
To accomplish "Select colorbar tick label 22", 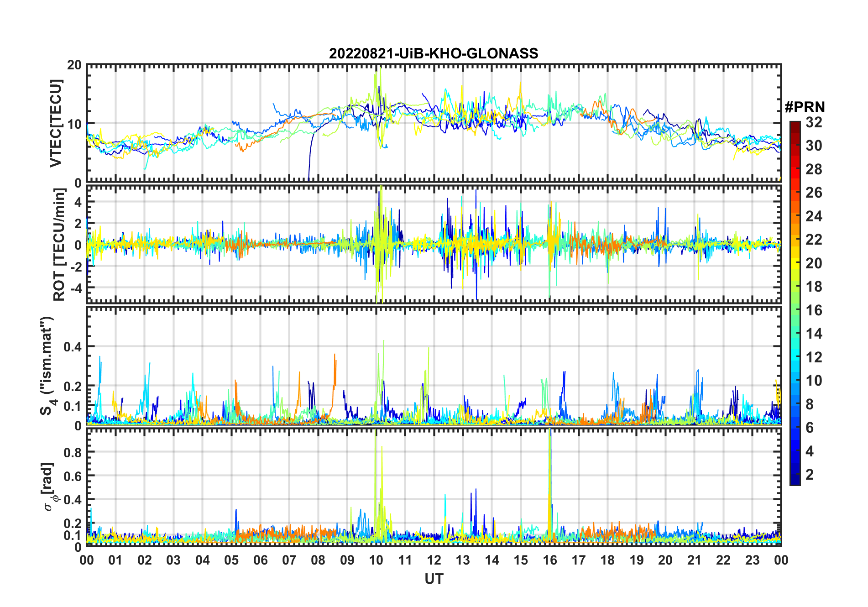I will [x=814, y=240].
